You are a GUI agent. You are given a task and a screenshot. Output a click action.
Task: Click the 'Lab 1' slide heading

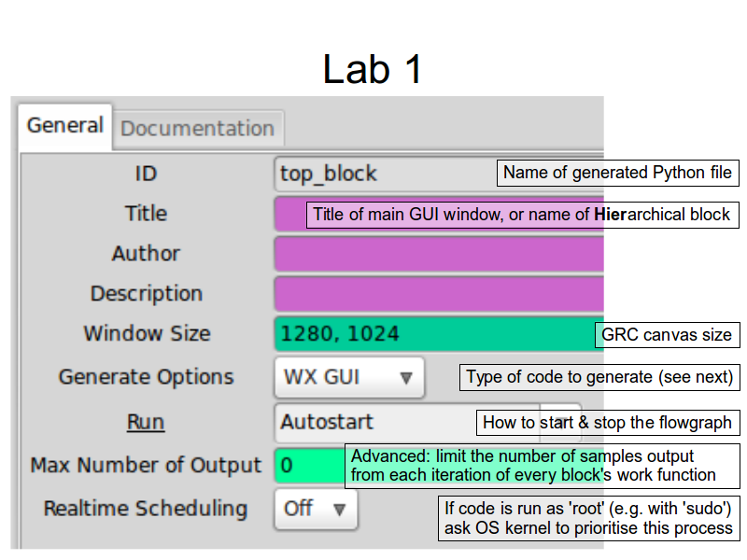[x=373, y=69]
